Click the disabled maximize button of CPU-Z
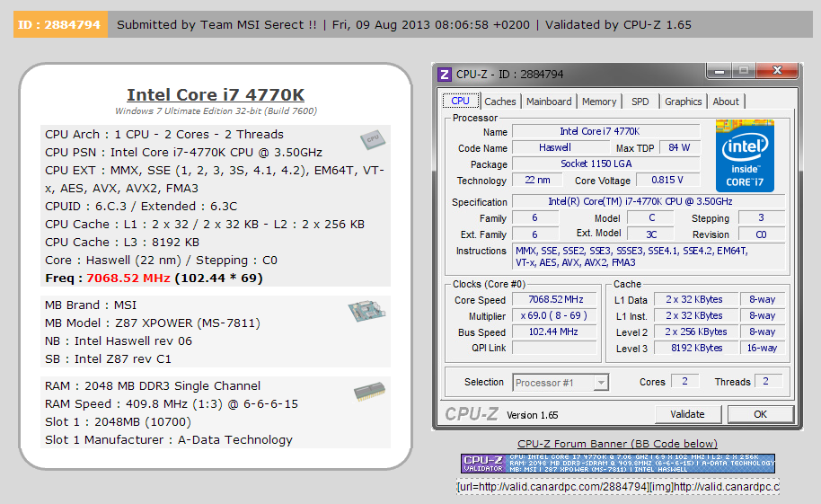Viewport: 821px width, 504px height. coord(743,71)
